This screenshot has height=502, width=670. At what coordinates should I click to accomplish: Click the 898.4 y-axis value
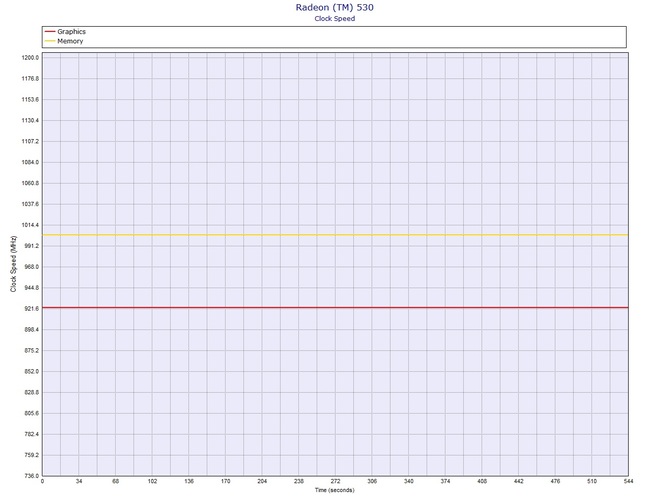[31, 330]
